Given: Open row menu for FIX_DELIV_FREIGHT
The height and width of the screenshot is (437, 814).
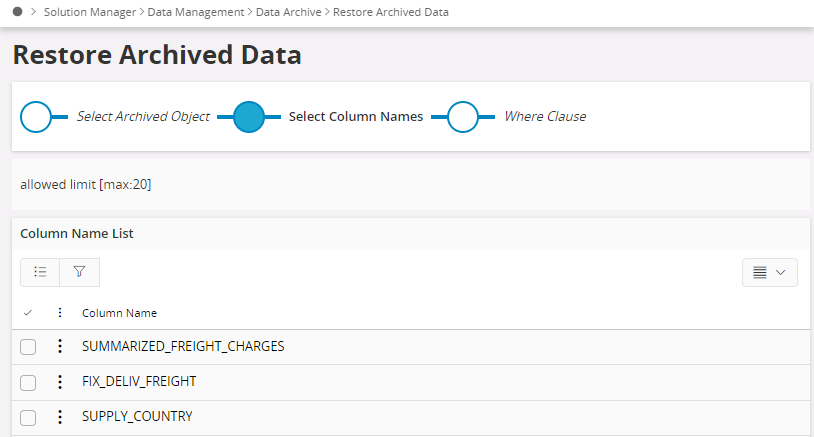Looking at the screenshot, I should click(60, 381).
